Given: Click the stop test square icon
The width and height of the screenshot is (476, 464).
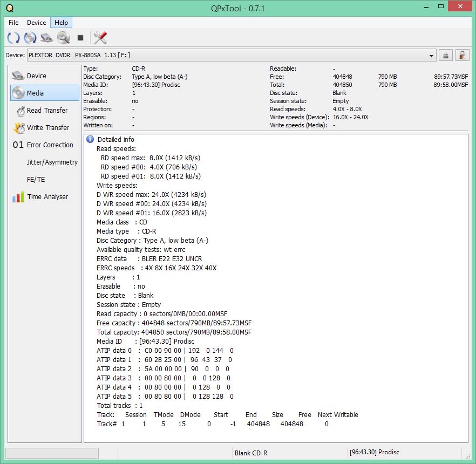Looking at the screenshot, I should tap(80, 38).
